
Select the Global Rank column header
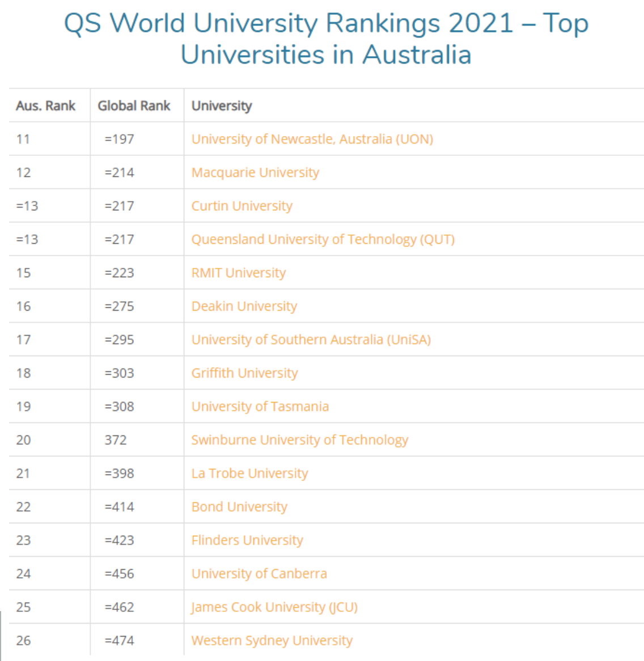(134, 105)
